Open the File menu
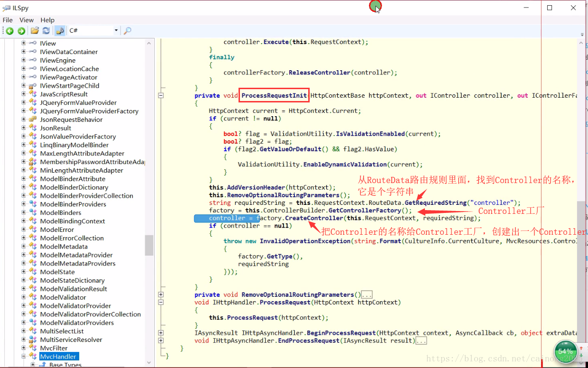 [8, 20]
